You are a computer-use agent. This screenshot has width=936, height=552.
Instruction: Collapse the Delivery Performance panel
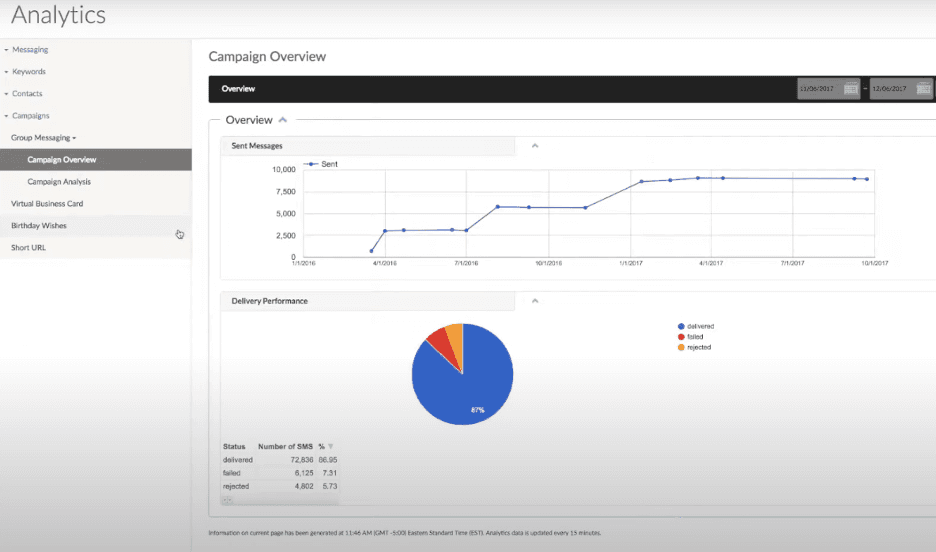point(535,301)
